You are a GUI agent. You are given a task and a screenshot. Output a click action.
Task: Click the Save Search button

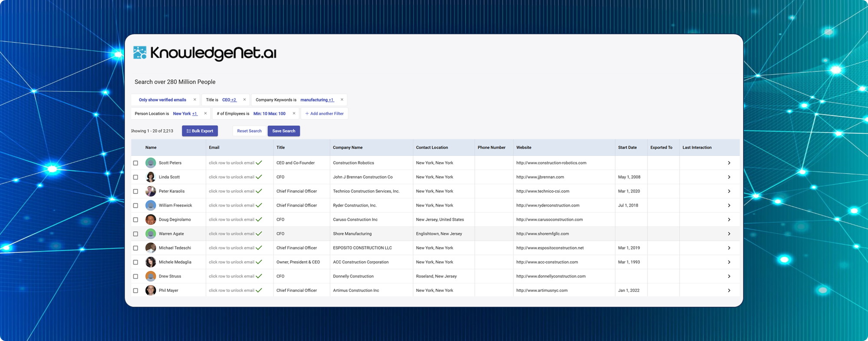click(x=284, y=131)
